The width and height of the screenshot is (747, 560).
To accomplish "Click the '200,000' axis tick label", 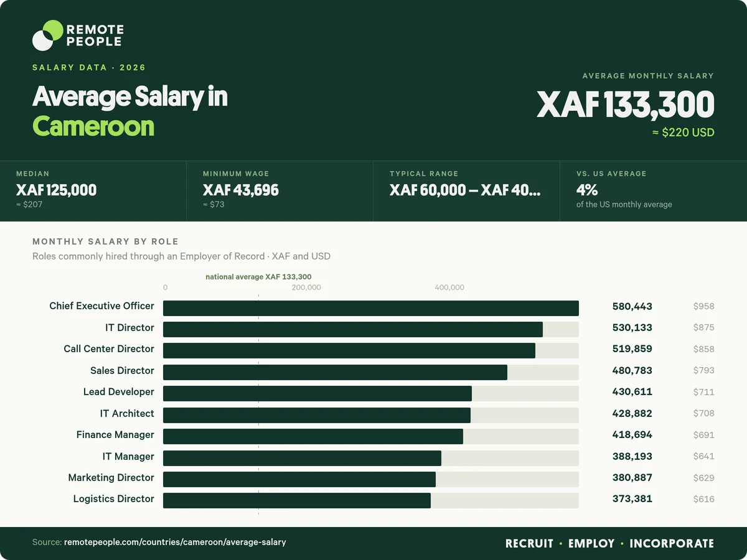I will pyautogui.click(x=306, y=287).
